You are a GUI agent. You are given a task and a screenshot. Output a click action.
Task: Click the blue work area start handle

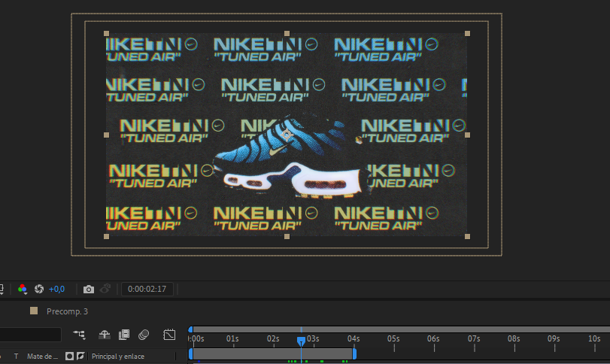(190, 354)
